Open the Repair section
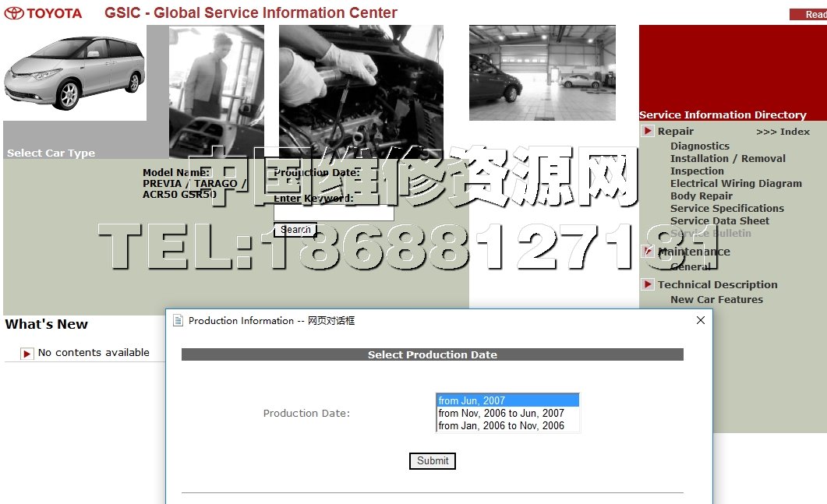Image resolution: width=827 pixels, height=504 pixels. tap(675, 132)
